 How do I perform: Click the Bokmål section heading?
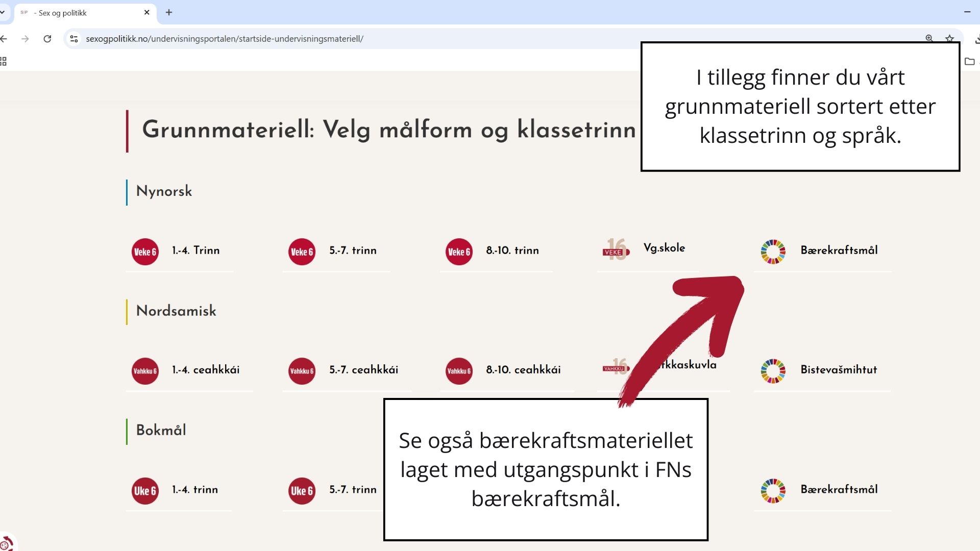click(161, 430)
